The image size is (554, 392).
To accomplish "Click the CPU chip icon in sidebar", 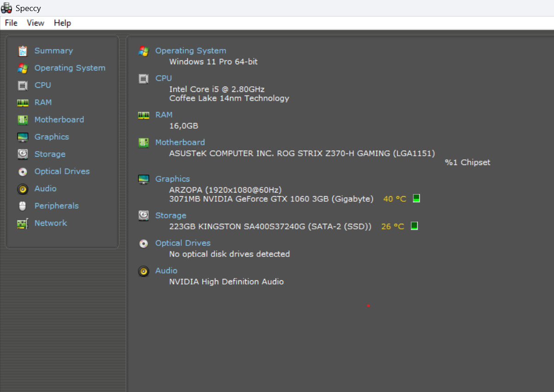I will coord(23,85).
